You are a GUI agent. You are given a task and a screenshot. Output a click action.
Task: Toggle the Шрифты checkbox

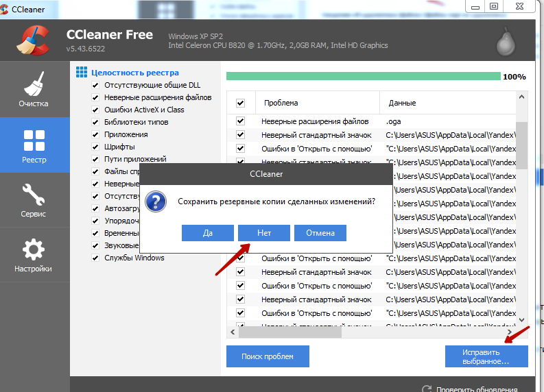(x=95, y=147)
